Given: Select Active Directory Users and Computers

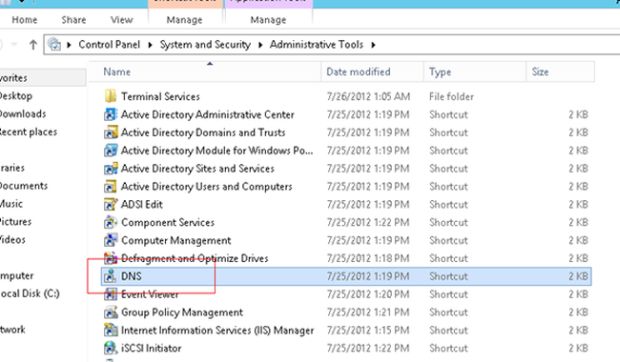Looking at the screenshot, I should pos(206,187).
